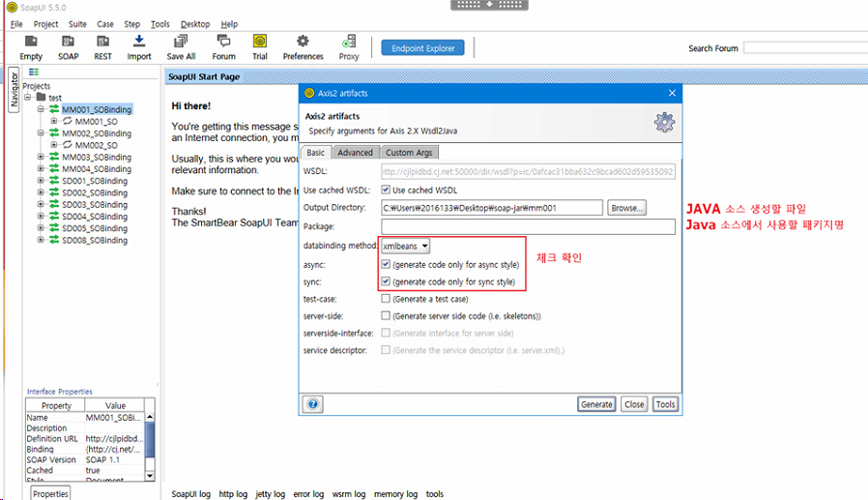Click the Browse button for output directory
Viewport: 868px width, 500px height.
626,208
